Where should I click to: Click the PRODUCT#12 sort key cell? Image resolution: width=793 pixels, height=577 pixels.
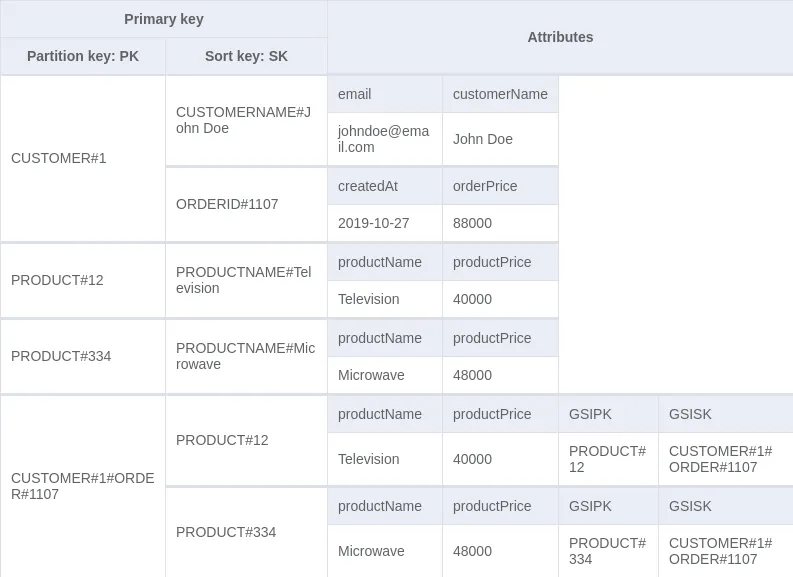(x=246, y=440)
